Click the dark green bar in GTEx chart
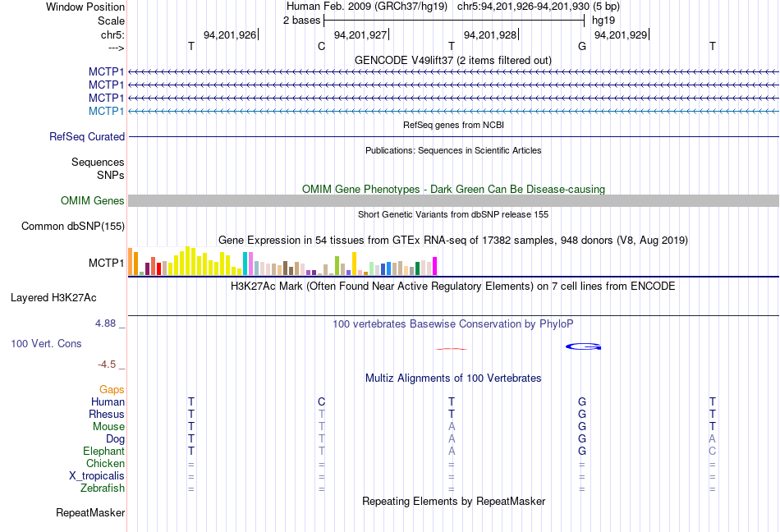Image resolution: width=780 pixels, height=532 pixels. tap(417, 268)
